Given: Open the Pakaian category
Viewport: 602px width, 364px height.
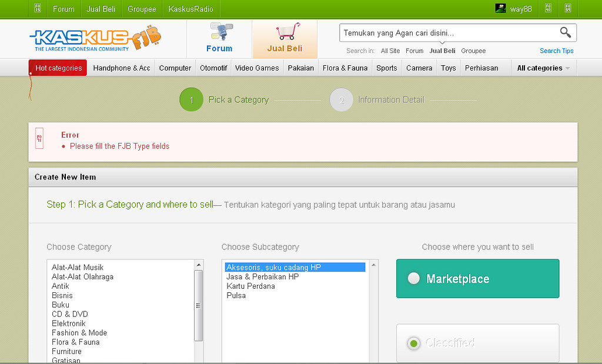Looking at the screenshot, I should click(x=301, y=68).
